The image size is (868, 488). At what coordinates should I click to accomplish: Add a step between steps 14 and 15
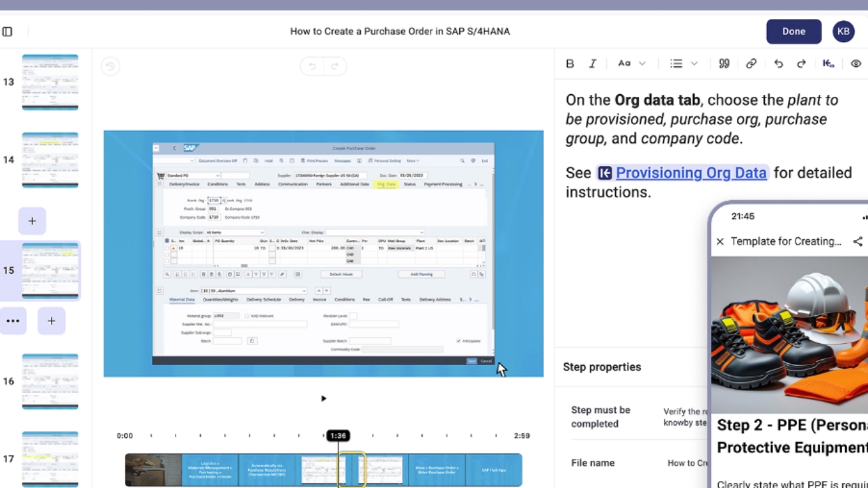32,221
